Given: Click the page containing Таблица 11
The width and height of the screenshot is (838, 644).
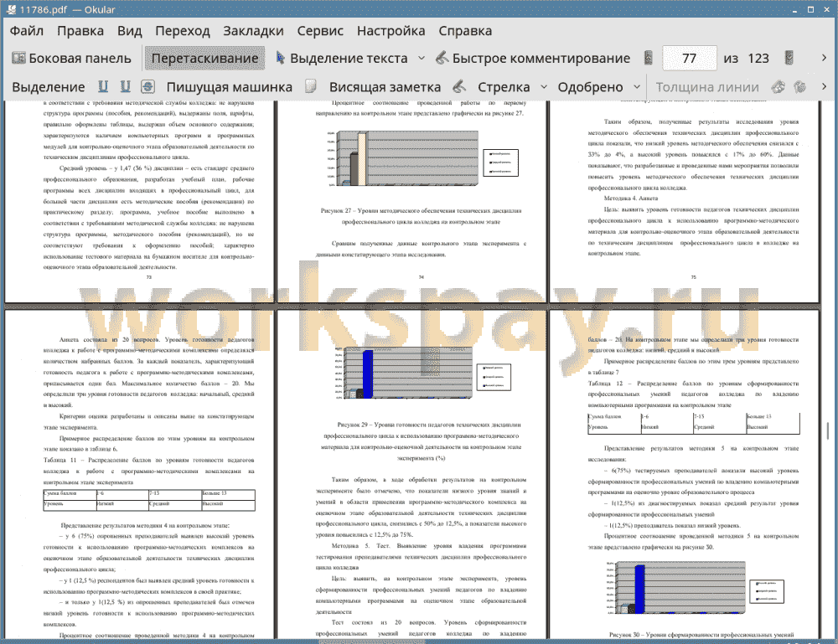Looking at the screenshot, I should tap(139, 474).
